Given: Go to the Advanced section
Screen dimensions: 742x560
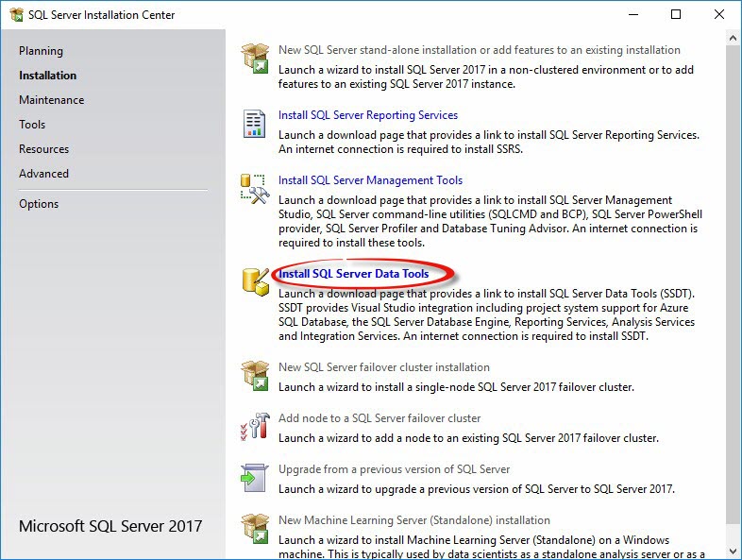Looking at the screenshot, I should (43, 174).
